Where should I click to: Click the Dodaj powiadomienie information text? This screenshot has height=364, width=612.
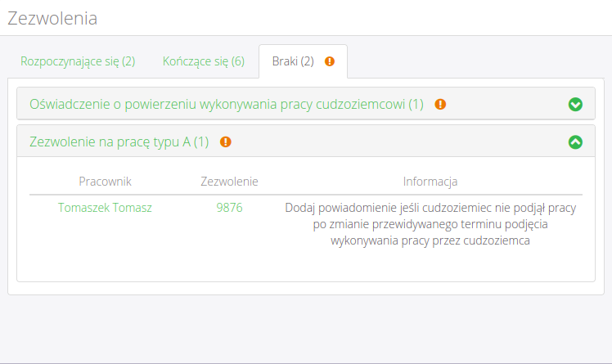tap(430, 224)
